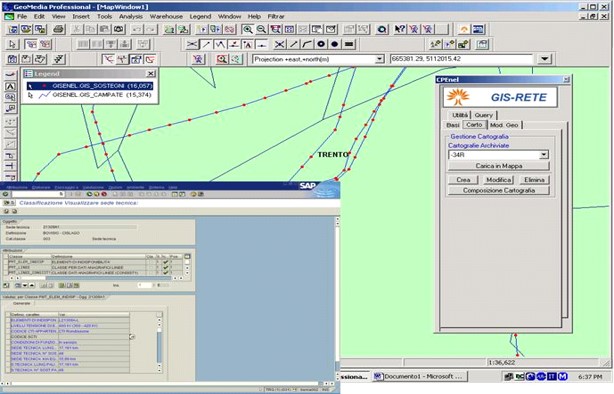Image resolution: width=614 pixels, height=394 pixels.
Task: Click the Carica in Mappa button
Action: click(498, 166)
